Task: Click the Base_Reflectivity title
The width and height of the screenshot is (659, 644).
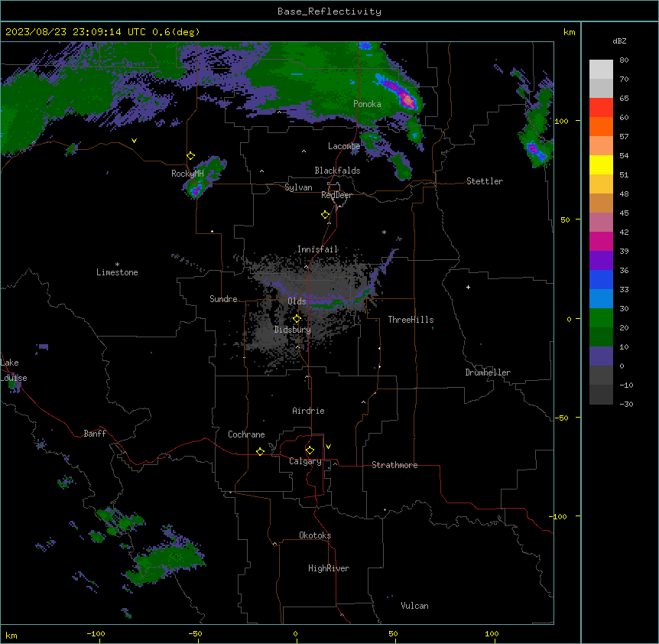Action: tap(329, 11)
